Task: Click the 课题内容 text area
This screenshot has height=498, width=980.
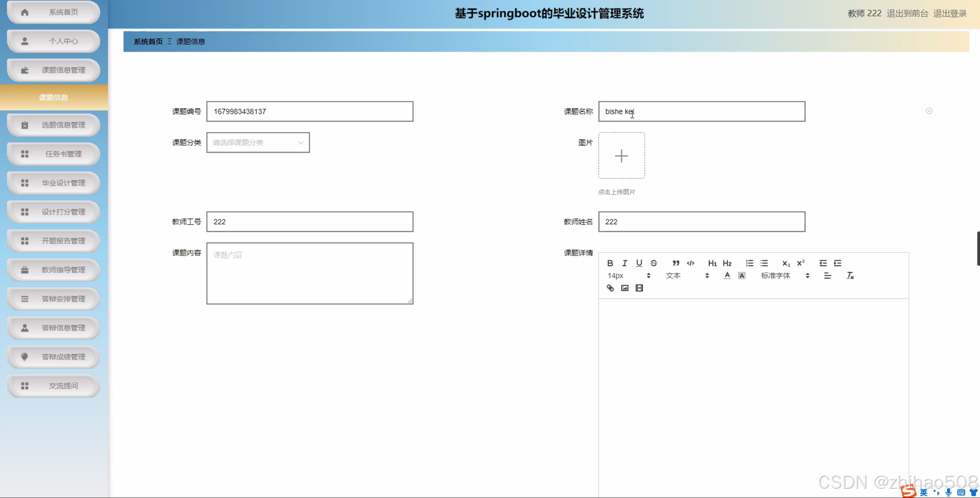Action: 310,273
